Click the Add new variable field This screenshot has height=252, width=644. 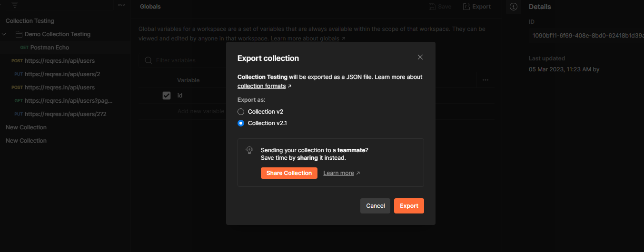tap(200, 111)
